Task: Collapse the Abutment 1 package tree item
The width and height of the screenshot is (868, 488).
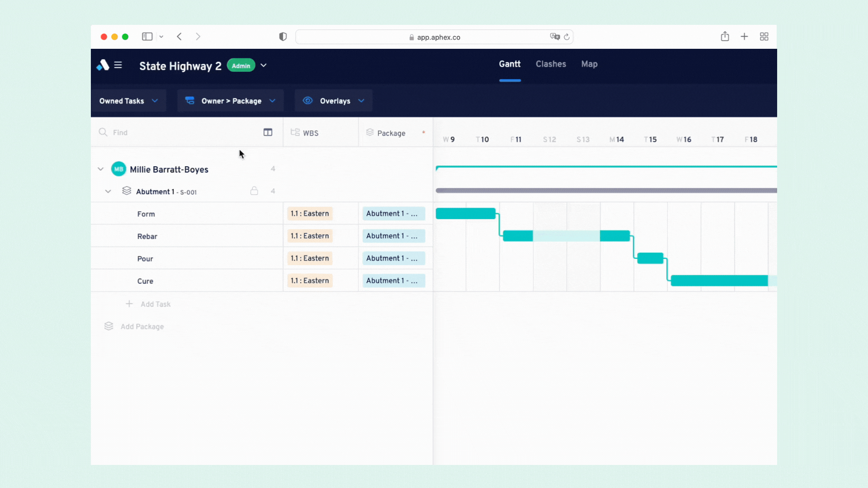Action: [x=108, y=191]
